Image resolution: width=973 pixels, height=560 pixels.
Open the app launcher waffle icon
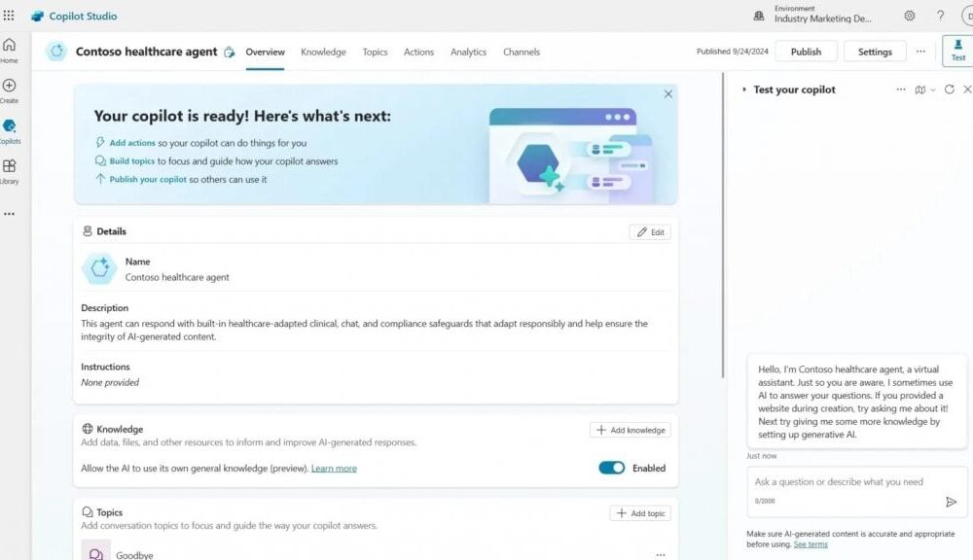click(9, 16)
